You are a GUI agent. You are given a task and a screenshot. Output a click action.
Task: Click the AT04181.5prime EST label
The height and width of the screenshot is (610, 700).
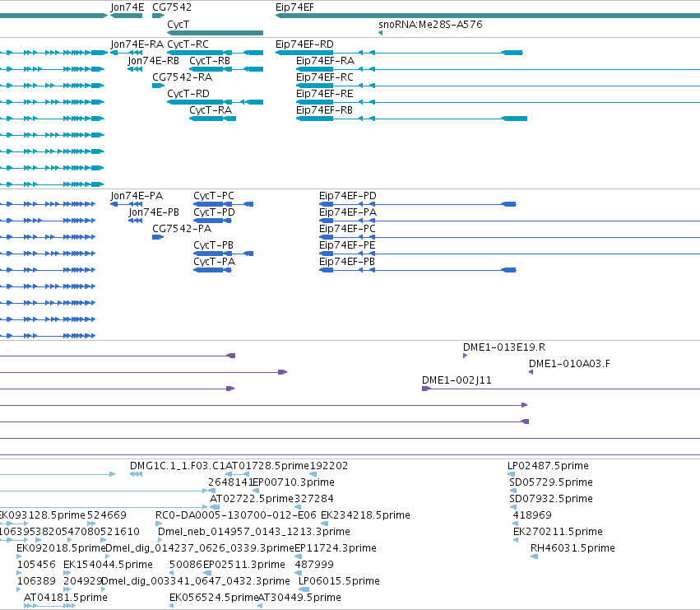point(66,598)
